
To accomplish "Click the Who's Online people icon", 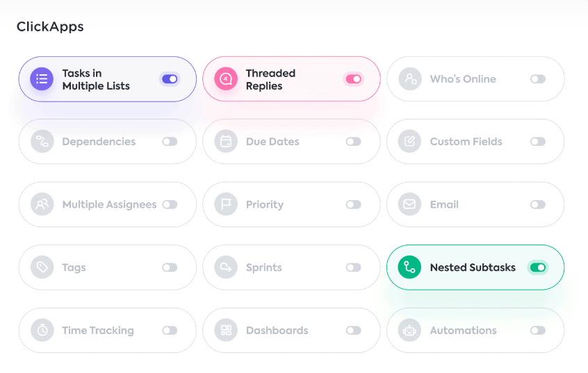I will coord(409,79).
